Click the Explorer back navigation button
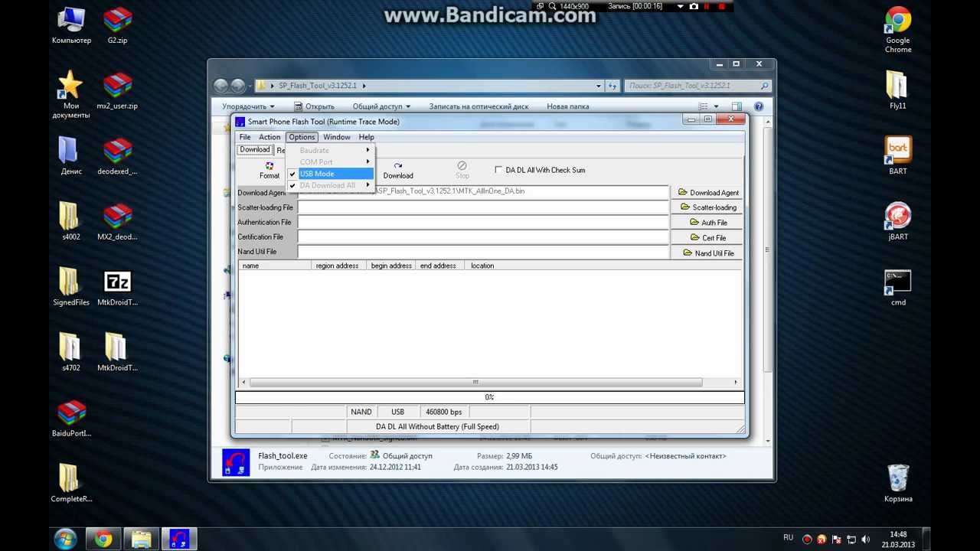This screenshot has height=551, width=980. [x=220, y=86]
